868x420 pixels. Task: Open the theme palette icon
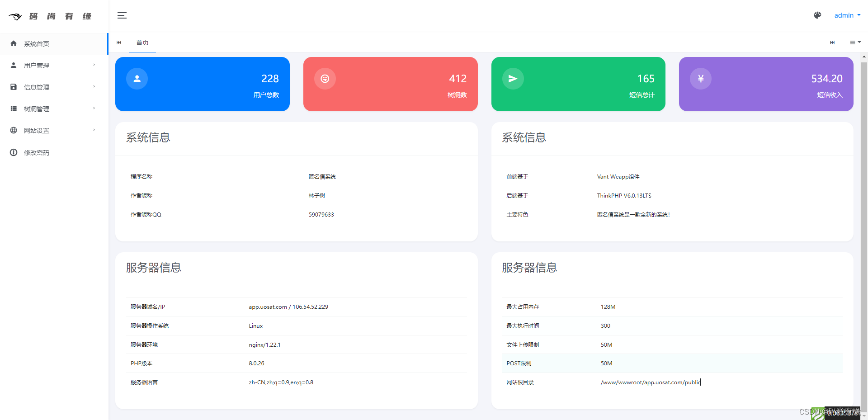coord(817,15)
